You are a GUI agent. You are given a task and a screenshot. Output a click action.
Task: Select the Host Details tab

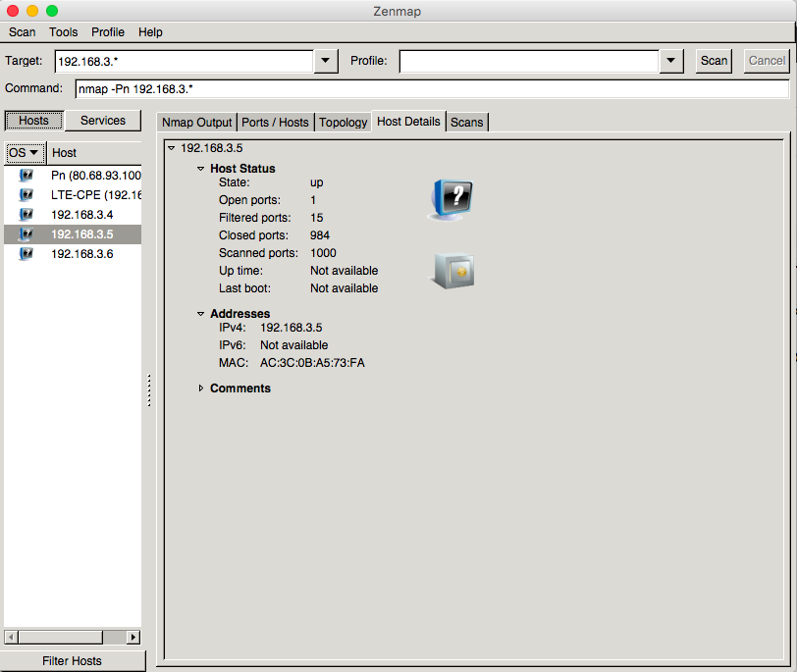point(408,122)
